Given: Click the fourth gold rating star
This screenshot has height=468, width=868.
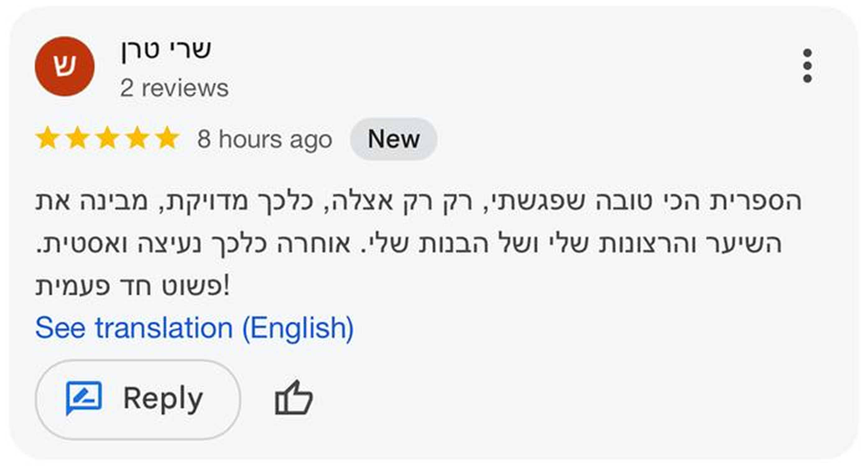Looking at the screenshot, I should click(138, 138).
